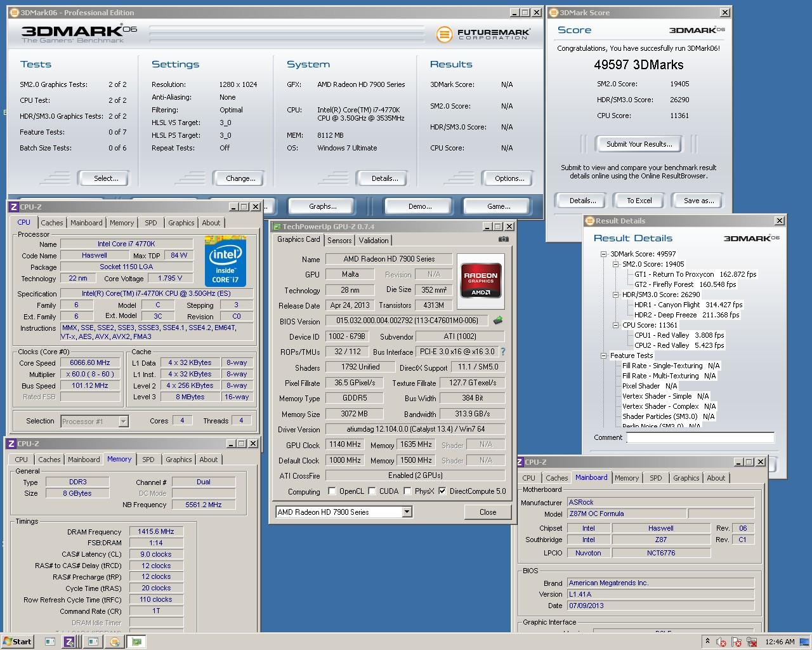Toggle the PhysX checkbox in GPU-Z
Screen dimensions: 812x650
point(407,491)
